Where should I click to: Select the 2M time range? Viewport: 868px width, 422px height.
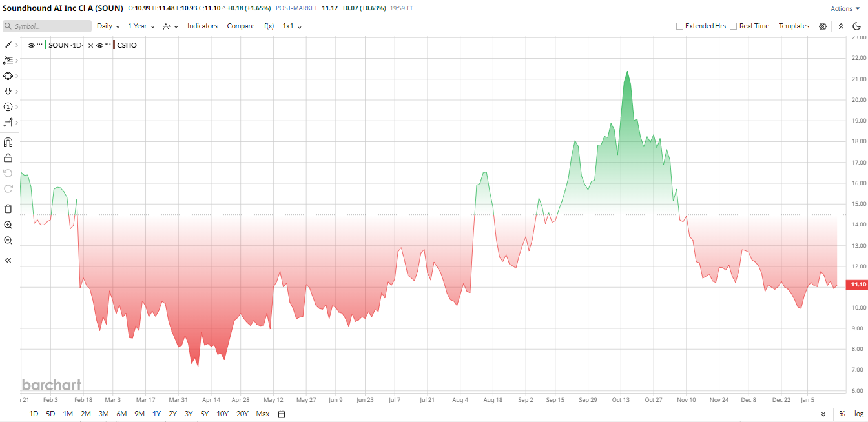86,414
